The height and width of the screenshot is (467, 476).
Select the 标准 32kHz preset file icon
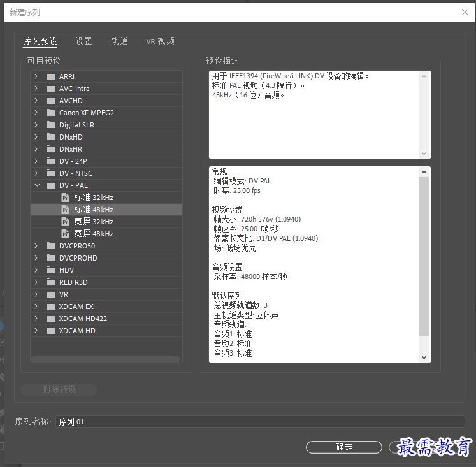click(65, 198)
